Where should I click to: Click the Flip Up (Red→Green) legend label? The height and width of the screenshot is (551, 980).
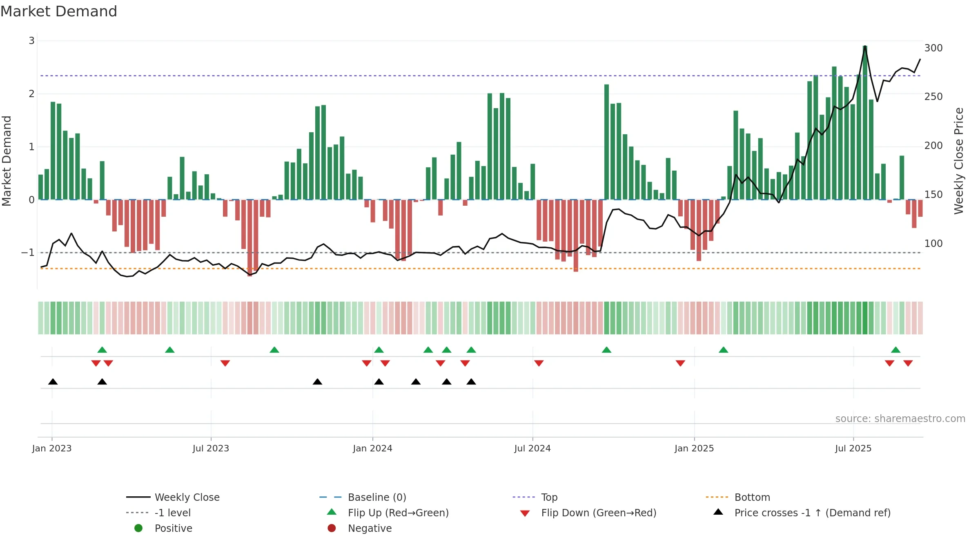coord(398,513)
